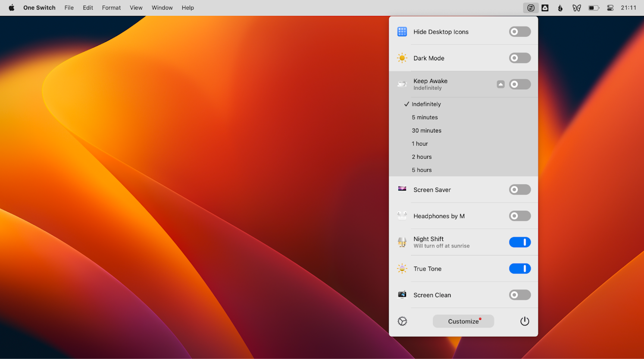Click the One Switch menu bar icon
Viewport: 644px width, 359px height.
531,8
